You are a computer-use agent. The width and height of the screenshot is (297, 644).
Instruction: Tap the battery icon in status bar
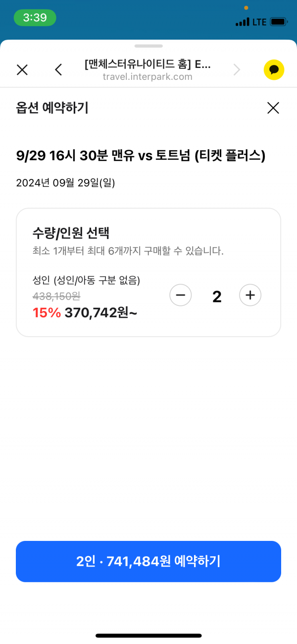pyautogui.click(x=279, y=22)
